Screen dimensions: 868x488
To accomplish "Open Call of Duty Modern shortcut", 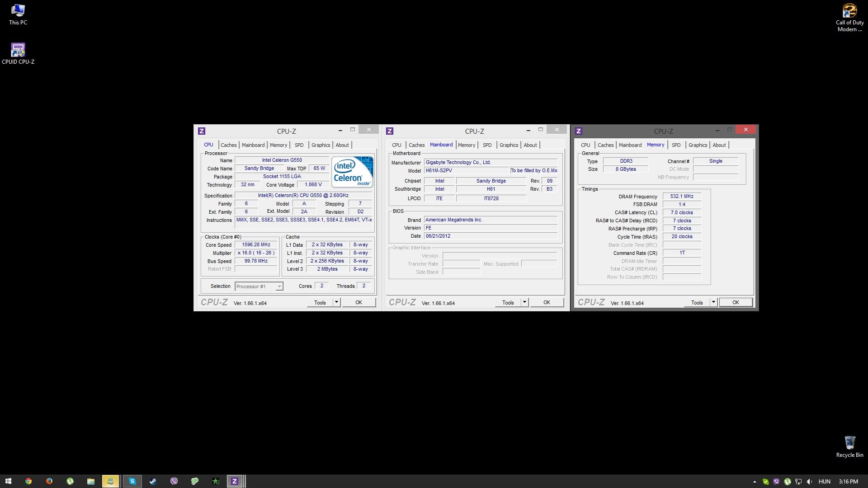I will coord(849,11).
